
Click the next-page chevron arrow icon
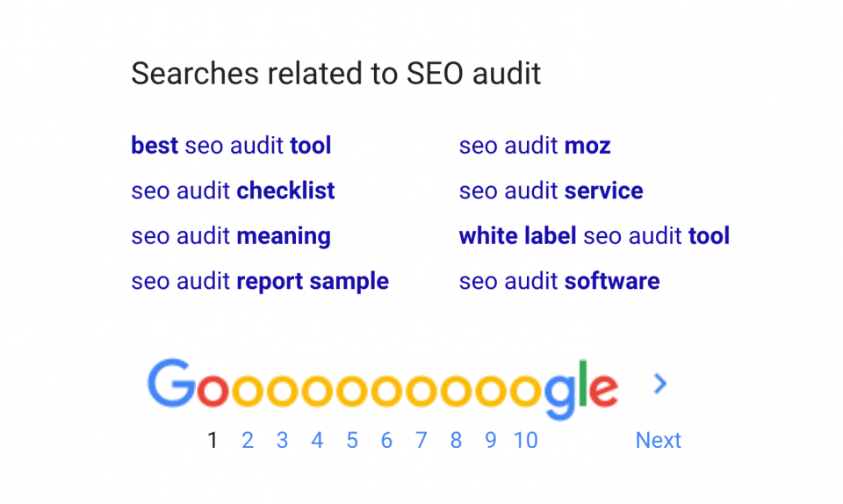click(x=660, y=384)
